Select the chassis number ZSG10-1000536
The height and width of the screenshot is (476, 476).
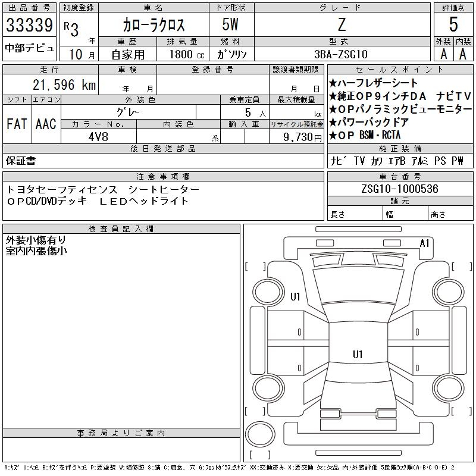[x=400, y=189]
